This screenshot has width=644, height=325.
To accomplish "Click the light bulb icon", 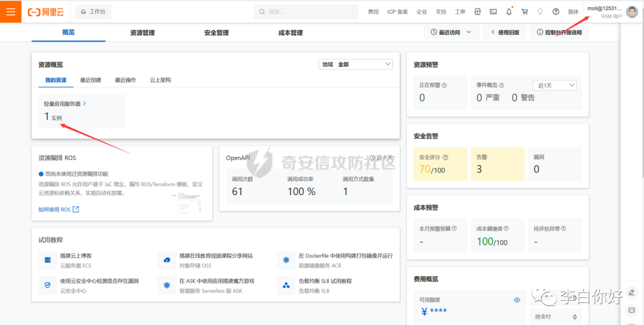I will (x=540, y=12).
